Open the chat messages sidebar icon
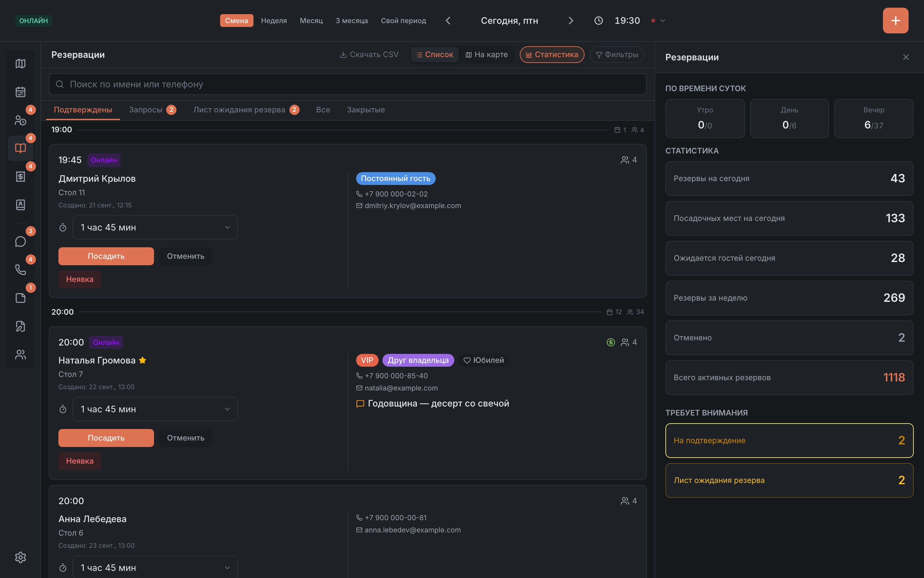Screen dimensions: 924x578 [20, 241]
